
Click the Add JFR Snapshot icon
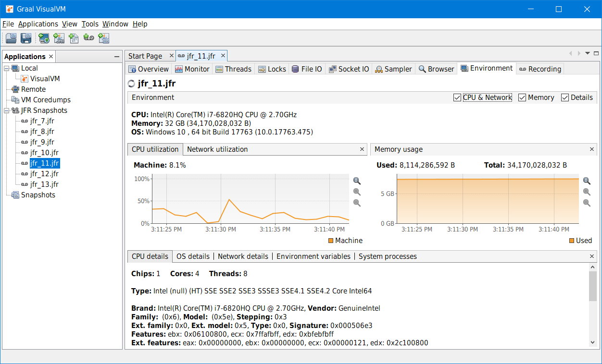[88, 38]
